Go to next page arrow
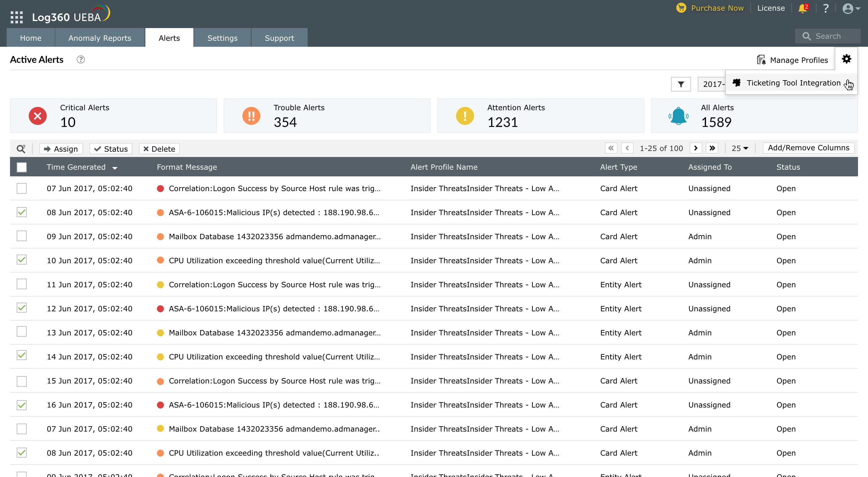The width and height of the screenshot is (868, 477). point(696,148)
